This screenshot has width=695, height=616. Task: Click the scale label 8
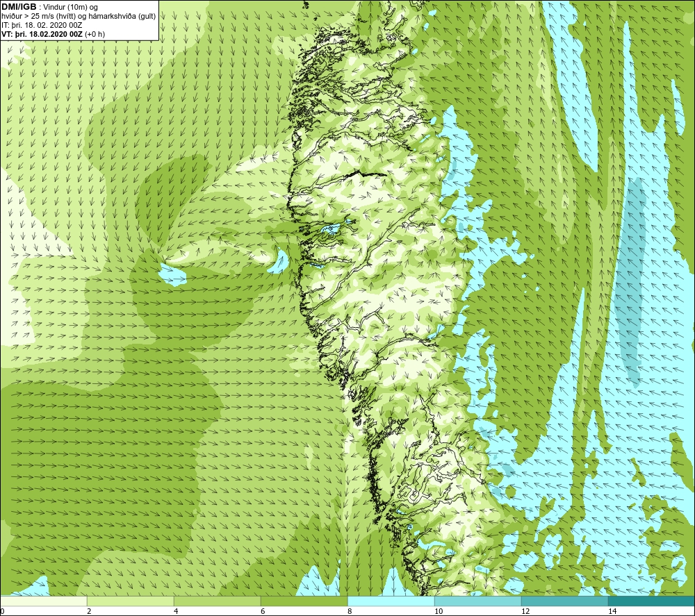[x=350, y=611]
